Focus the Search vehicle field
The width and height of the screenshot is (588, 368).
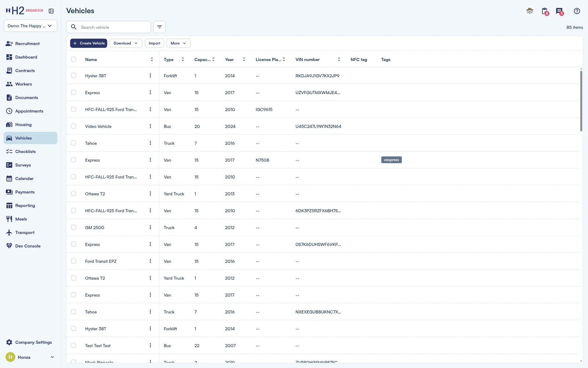tap(108, 27)
